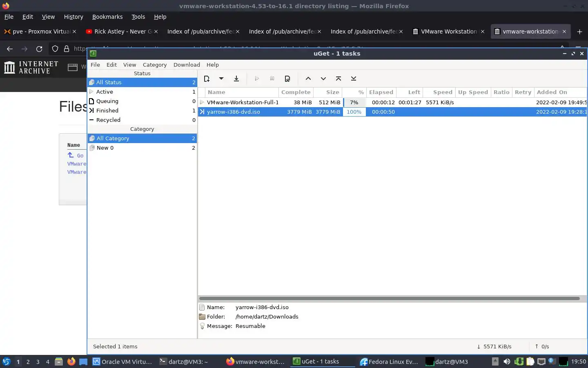The height and width of the screenshot is (368, 588).
Task: Move selected download to bottom of list
Action: pyautogui.click(x=354, y=79)
